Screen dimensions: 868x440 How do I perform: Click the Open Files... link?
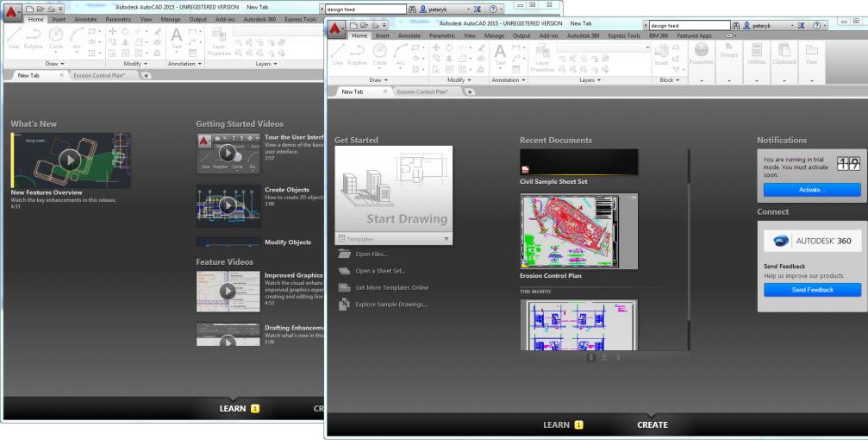point(372,254)
